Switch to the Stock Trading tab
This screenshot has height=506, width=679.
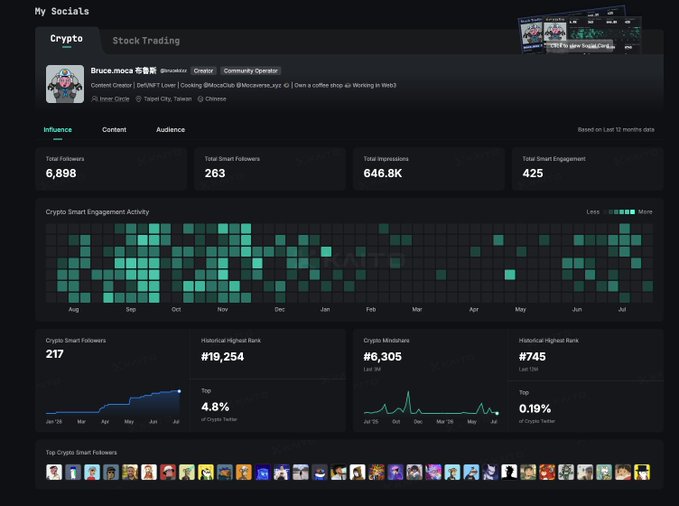coord(146,41)
